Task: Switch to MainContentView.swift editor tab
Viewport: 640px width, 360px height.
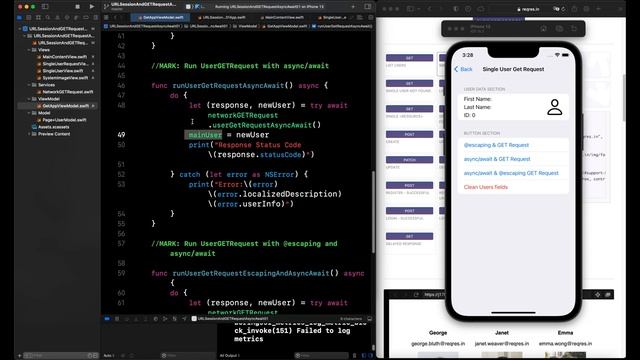Action: click(282, 18)
